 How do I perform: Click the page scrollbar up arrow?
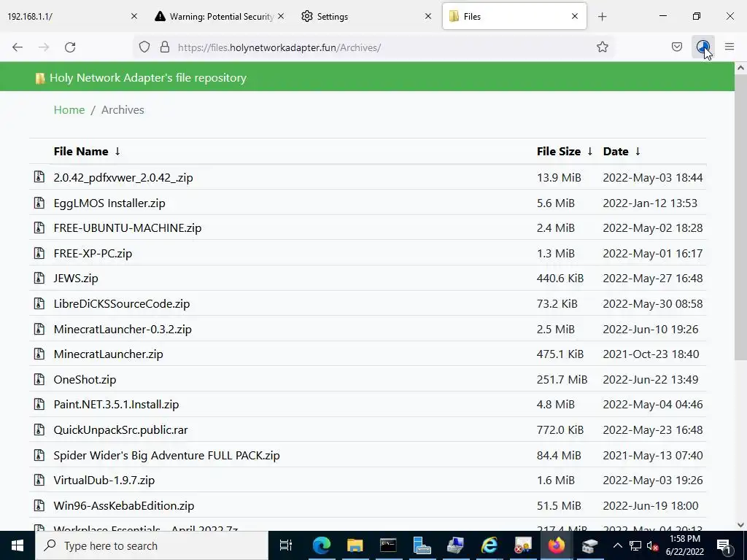(x=740, y=68)
